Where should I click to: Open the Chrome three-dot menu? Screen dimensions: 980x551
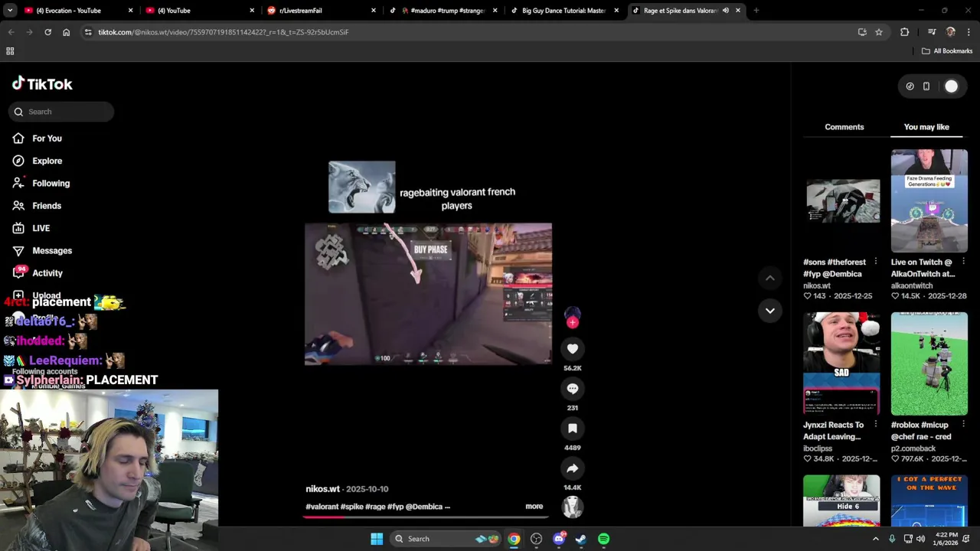tap(969, 32)
